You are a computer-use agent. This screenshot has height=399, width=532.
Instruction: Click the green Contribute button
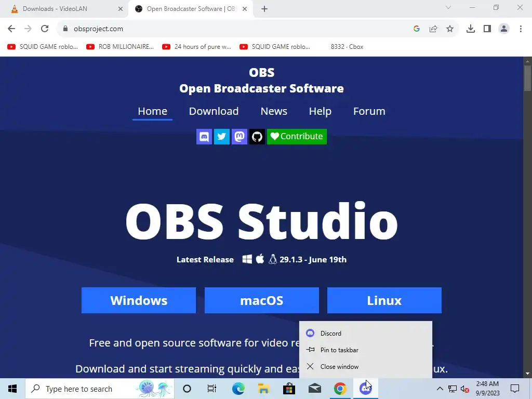[297, 137]
